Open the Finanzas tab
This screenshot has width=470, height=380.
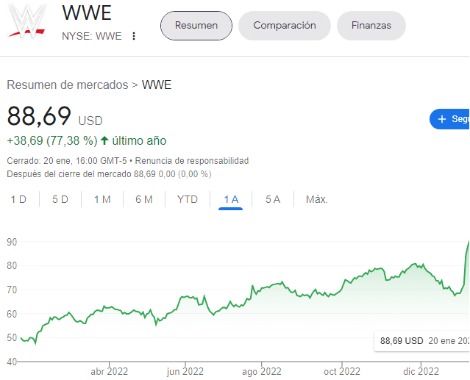click(x=371, y=26)
